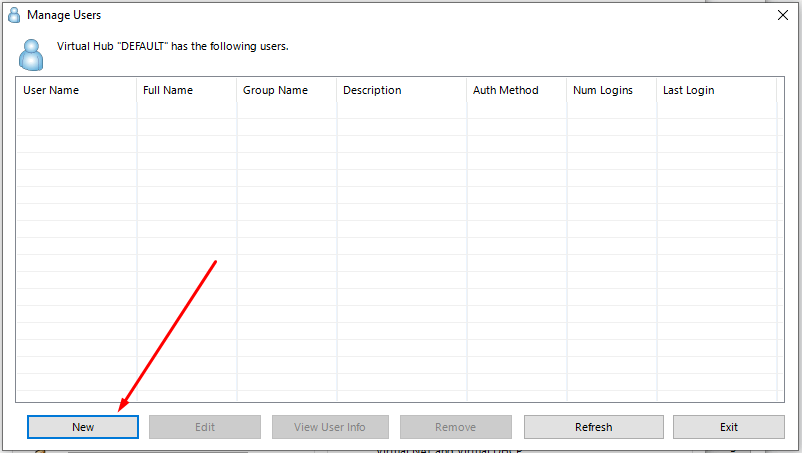Click the small user icon in title bar
This screenshot has height=453, width=802.
pos(14,15)
